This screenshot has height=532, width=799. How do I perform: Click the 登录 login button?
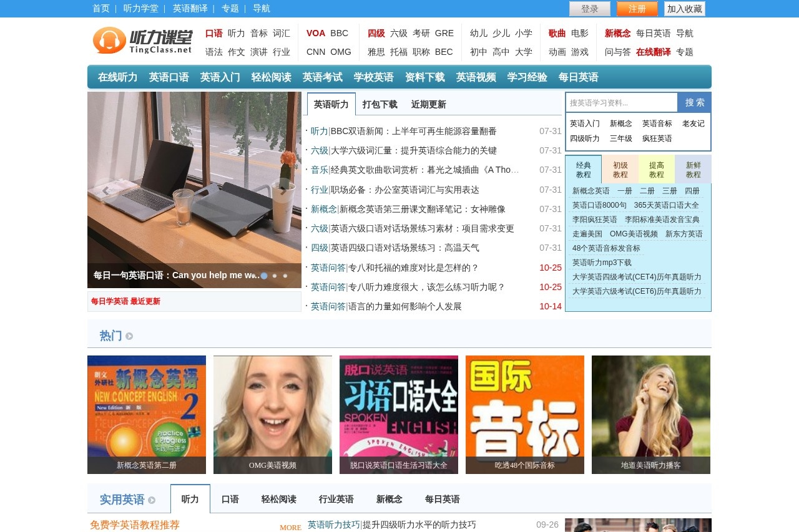point(589,9)
